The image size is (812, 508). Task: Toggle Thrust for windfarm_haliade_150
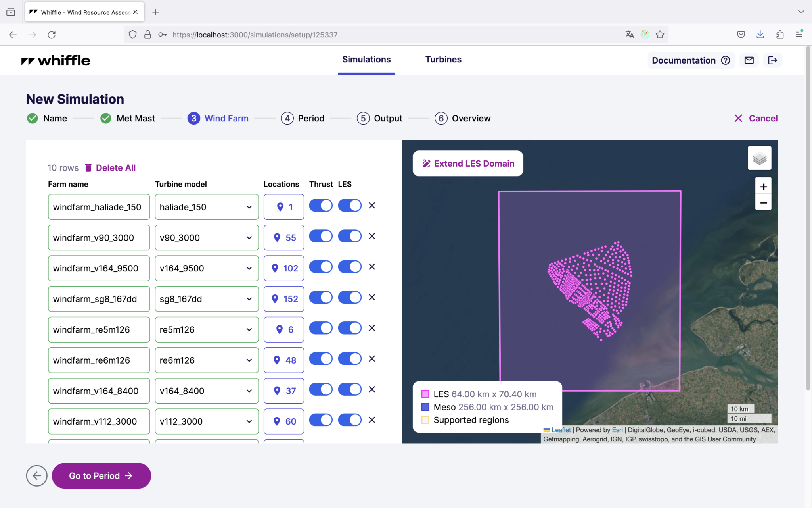point(321,206)
